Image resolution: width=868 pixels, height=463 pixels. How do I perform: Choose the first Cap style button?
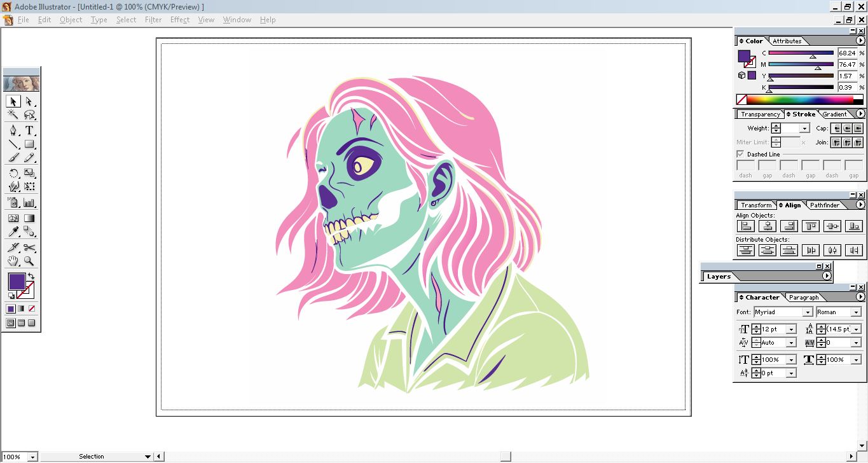tap(837, 128)
